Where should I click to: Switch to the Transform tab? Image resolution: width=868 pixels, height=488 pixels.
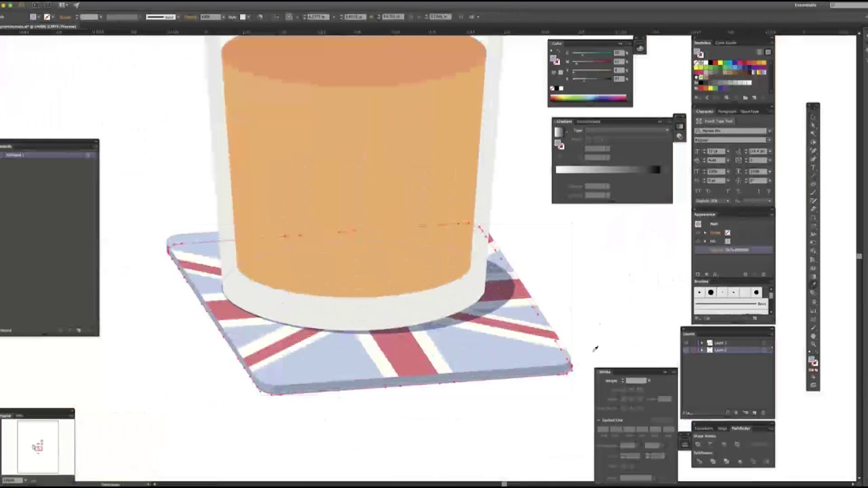704,428
